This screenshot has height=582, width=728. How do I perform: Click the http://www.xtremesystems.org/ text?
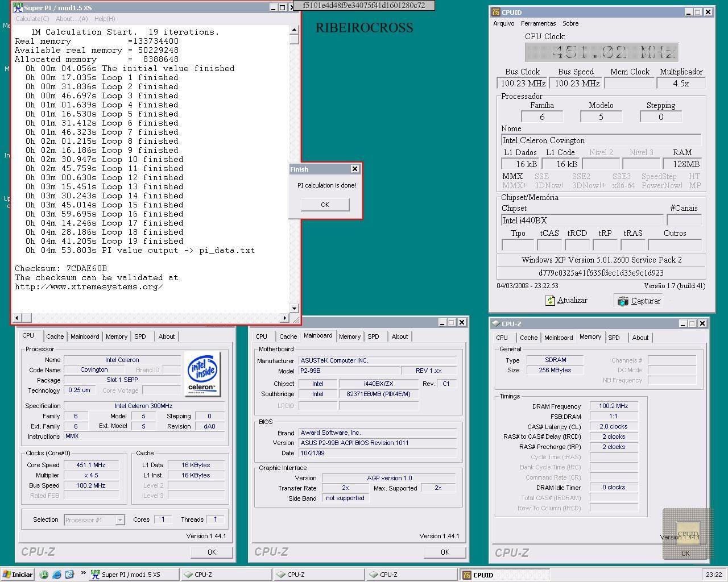point(89,286)
